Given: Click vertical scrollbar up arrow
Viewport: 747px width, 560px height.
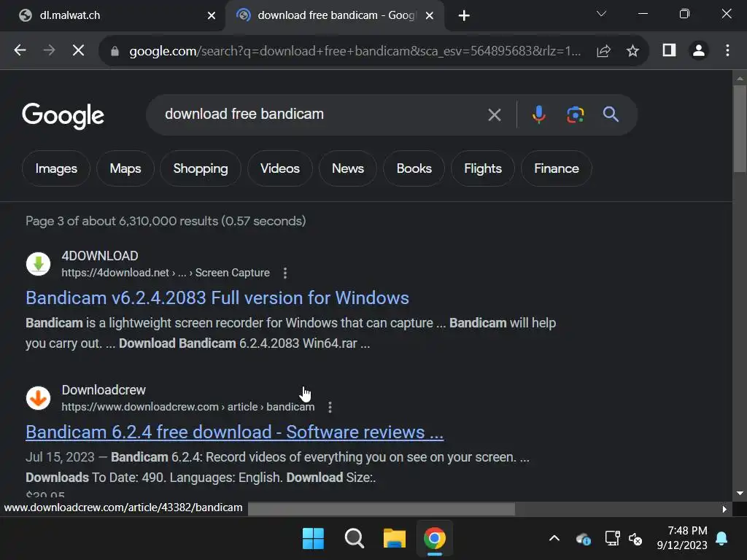Looking at the screenshot, I should [740, 78].
